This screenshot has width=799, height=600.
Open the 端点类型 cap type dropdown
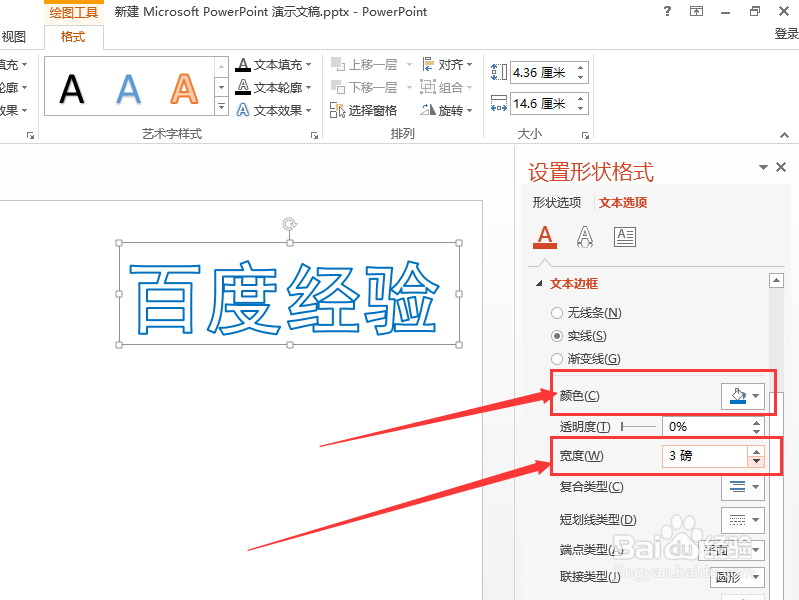(731, 550)
